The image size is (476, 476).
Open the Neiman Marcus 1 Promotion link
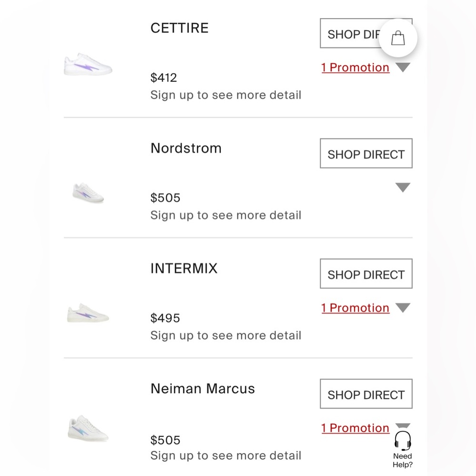pyautogui.click(x=355, y=428)
